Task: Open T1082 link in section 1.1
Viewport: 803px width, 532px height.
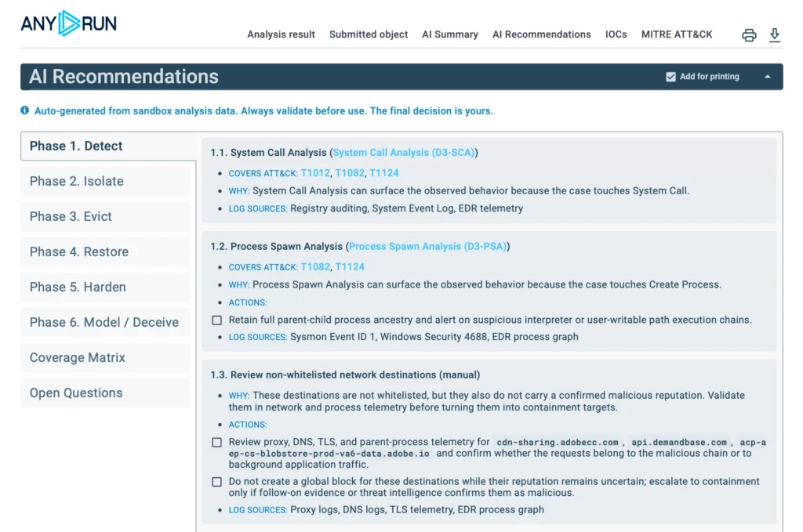Action: coord(350,173)
